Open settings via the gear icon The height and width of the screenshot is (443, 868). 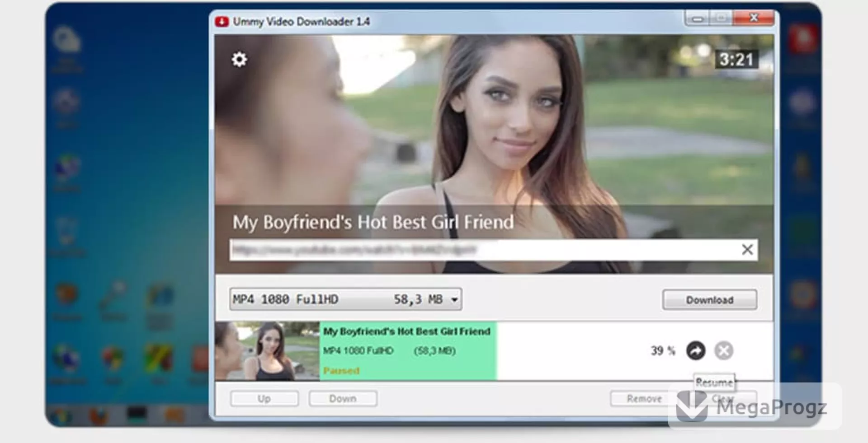pos(239,59)
